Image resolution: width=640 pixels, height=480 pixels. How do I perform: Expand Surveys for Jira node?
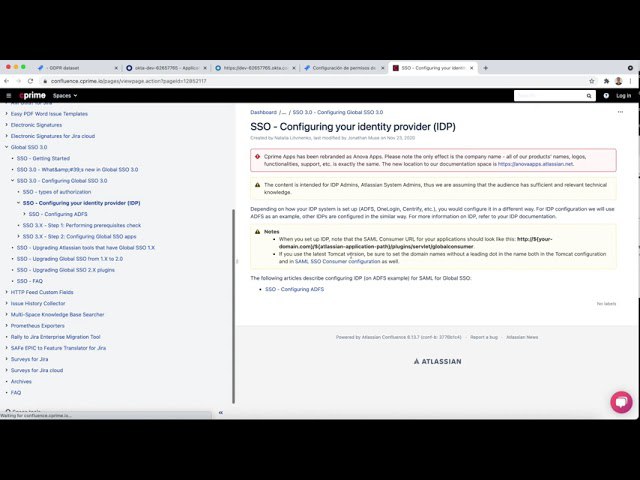tap(7, 359)
